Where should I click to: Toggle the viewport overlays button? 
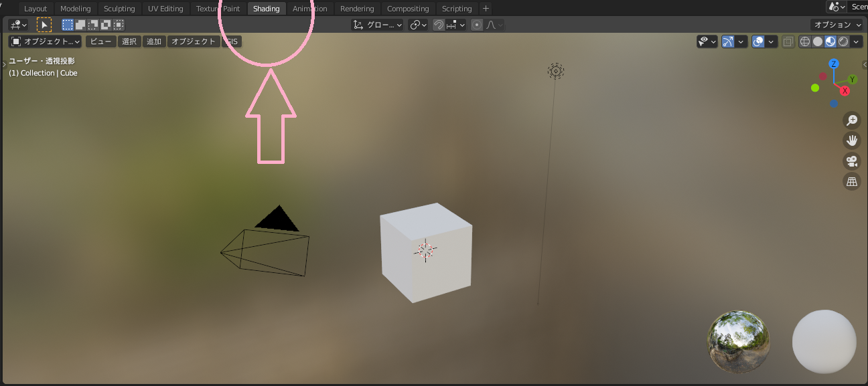click(758, 41)
